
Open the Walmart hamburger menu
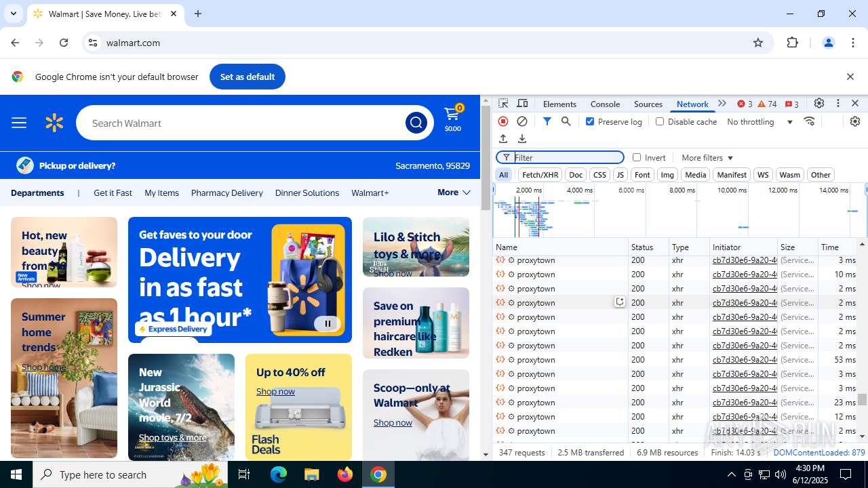19,123
